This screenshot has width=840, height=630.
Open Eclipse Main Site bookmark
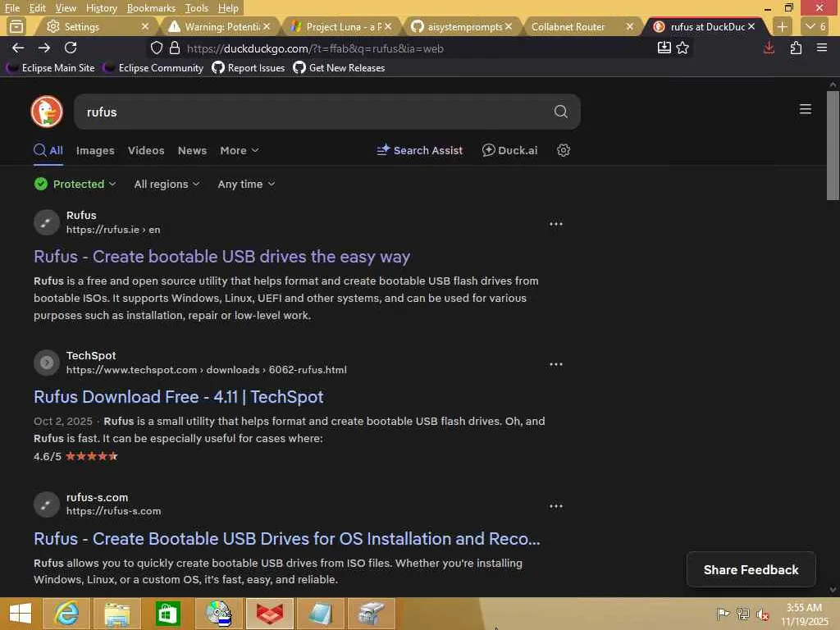pos(51,68)
